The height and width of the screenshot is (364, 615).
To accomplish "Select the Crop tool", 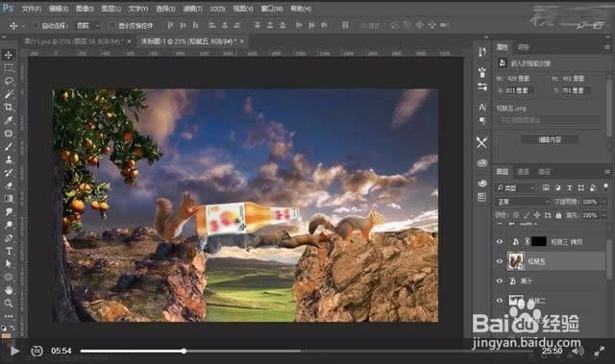I will [x=9, y=107].
